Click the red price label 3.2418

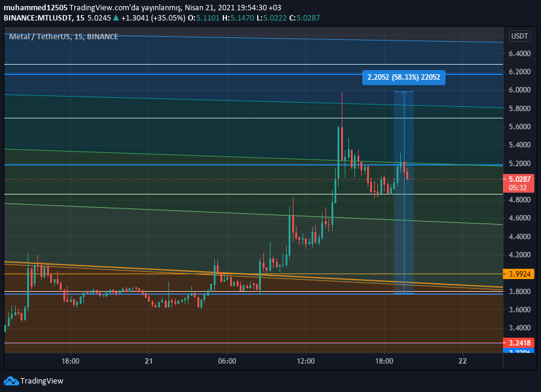[x=519, y=342]
